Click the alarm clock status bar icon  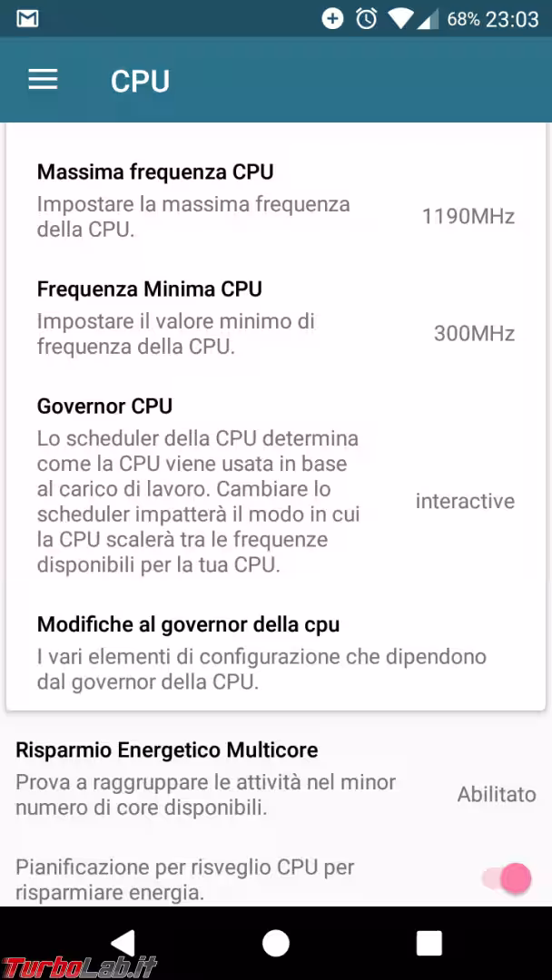click(x=364, y=16)
